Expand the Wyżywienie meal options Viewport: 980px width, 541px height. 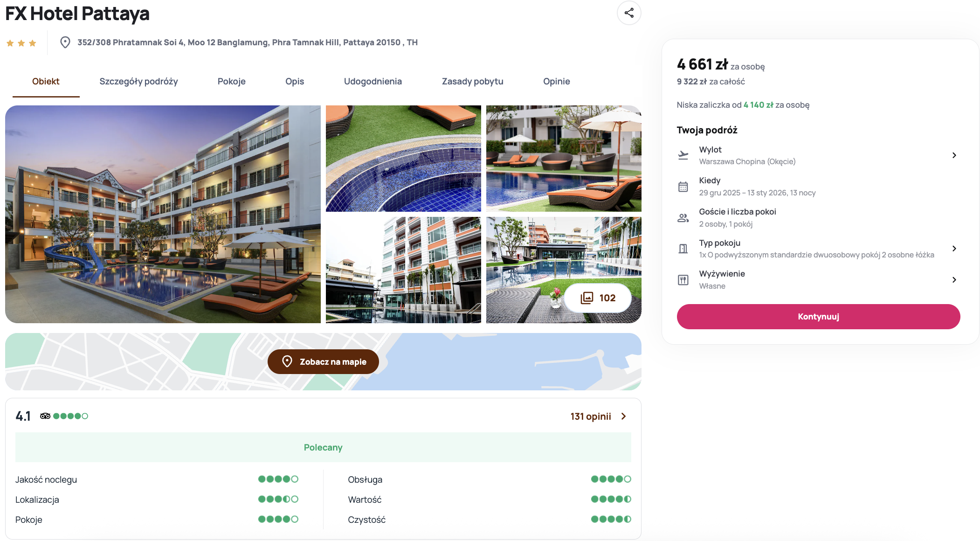(954, 280)
